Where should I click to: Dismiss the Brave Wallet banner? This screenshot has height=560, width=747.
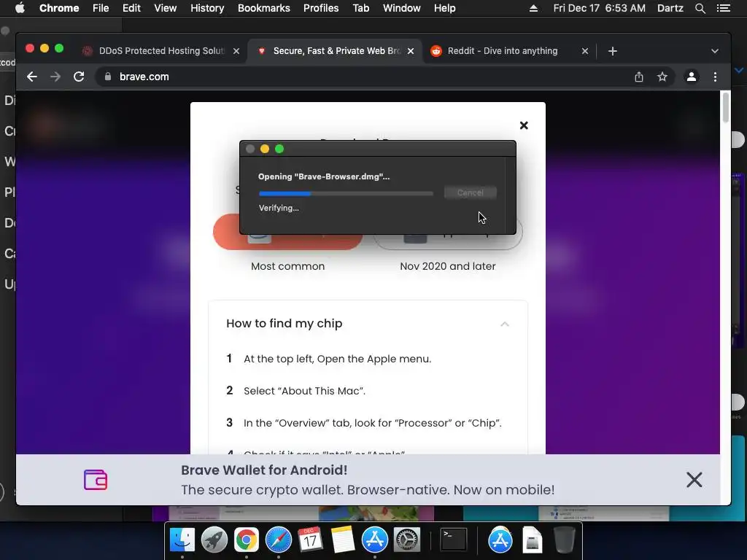click(x=694, y=480)
